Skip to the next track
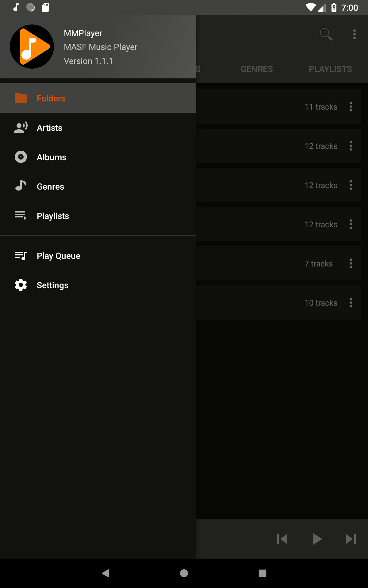Image resolution: width=368 pixels, height=588 pixels. pyautogui.click(x=351, y=539)
